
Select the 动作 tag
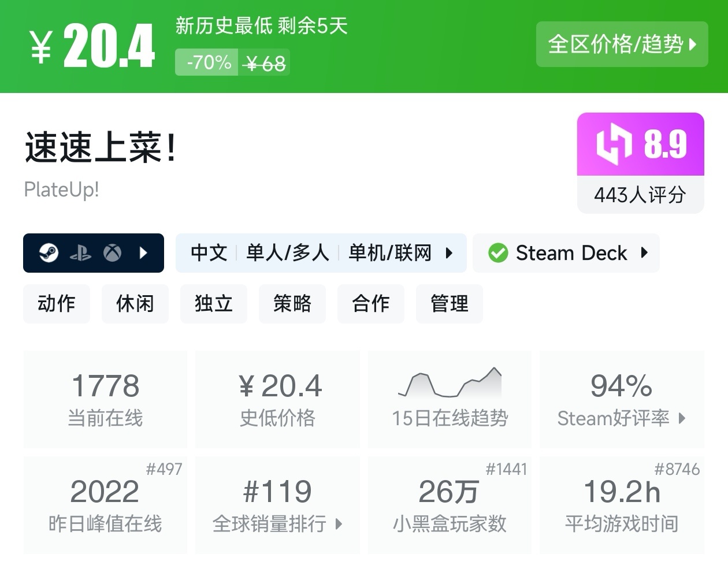pos(57,304)
